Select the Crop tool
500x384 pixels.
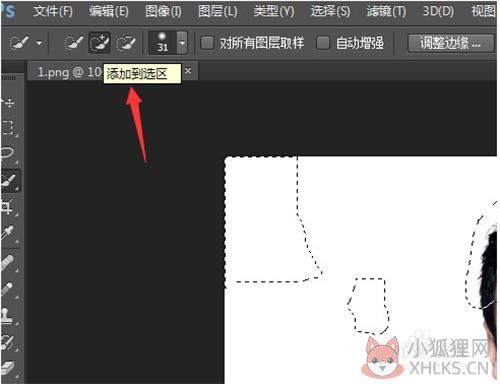point(9,207)
